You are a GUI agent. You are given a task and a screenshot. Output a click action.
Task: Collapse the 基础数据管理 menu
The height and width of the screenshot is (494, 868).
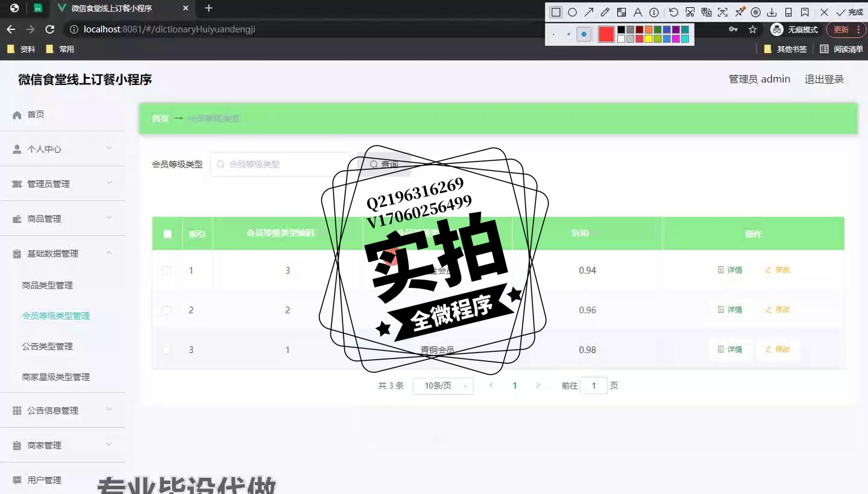point(63,254)
